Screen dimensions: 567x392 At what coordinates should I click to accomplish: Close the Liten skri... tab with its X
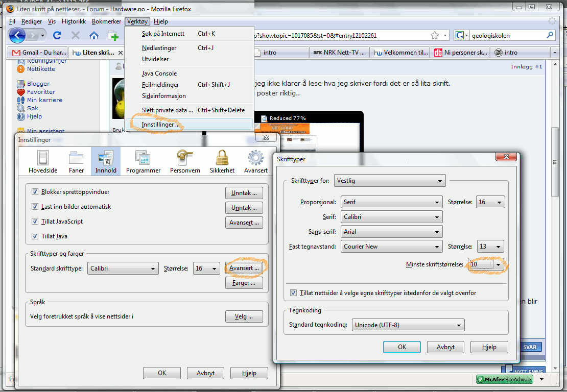click(121, 53)
